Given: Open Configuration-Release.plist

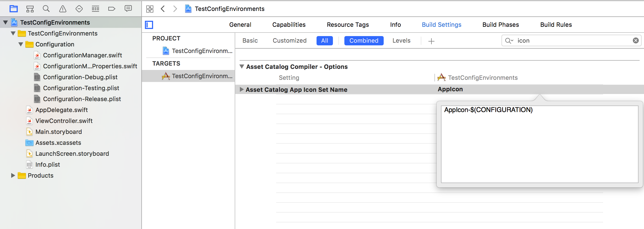Looking at the screenshot, I should (x=82, y=99).
